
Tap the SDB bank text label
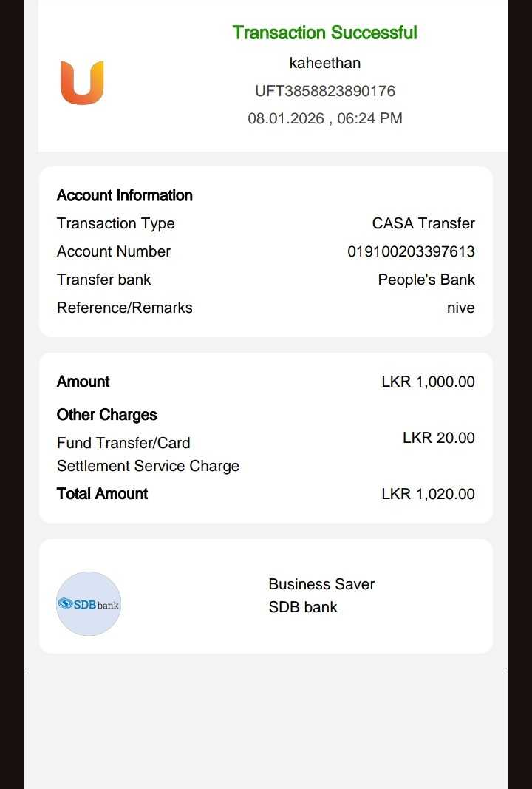[x=303, y=607]
